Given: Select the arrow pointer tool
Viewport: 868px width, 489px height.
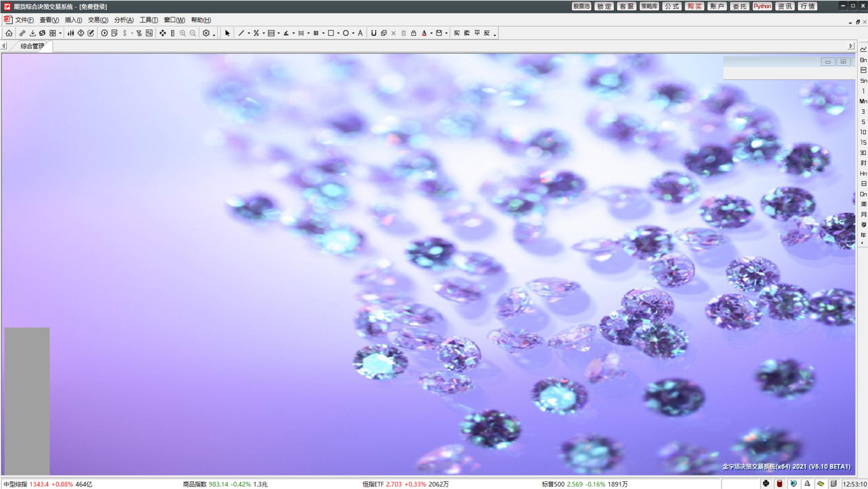Looking at the screenshot, I should point(227,33).
